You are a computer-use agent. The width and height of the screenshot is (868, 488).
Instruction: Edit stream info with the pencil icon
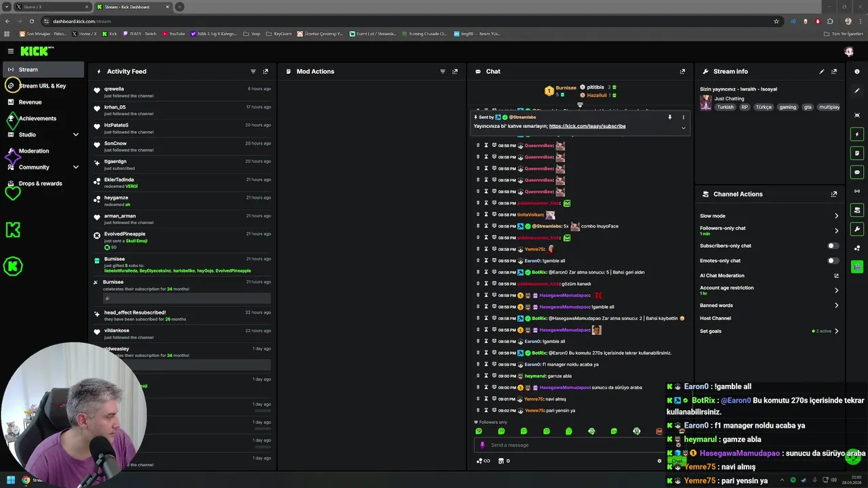tap(822, 71)
